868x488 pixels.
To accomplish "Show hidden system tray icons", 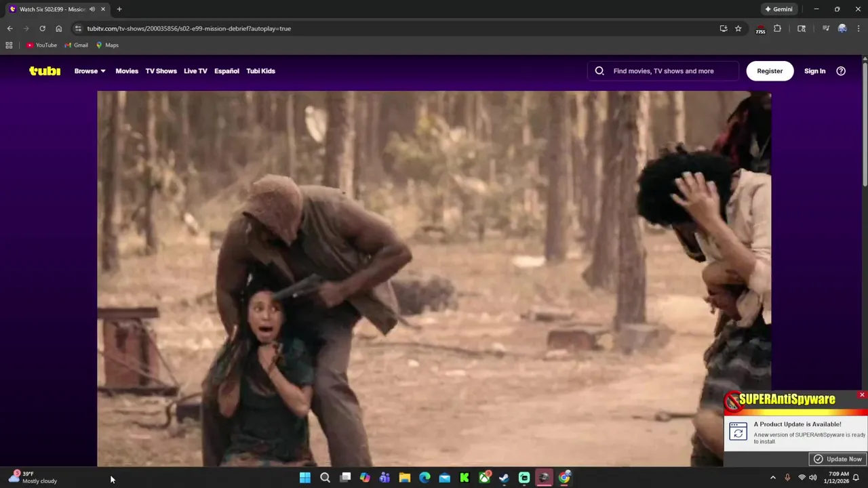I will tap(772, 478).
